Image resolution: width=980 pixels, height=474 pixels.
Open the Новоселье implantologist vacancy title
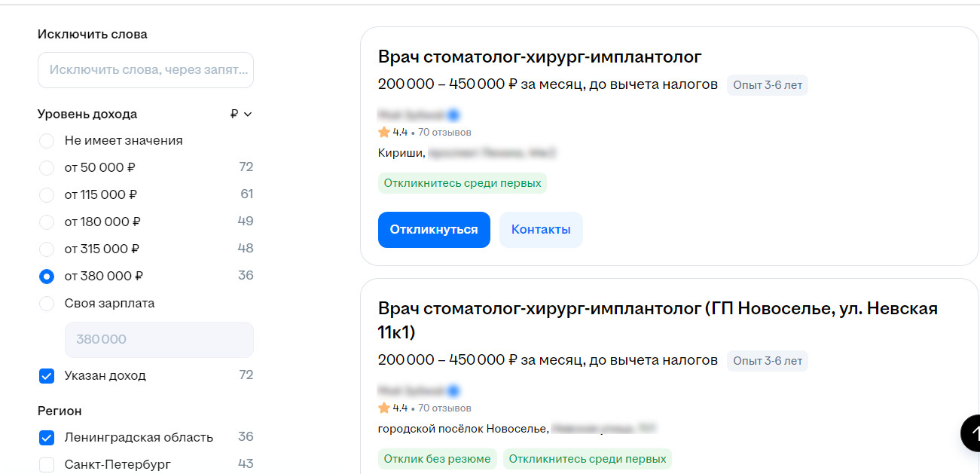point(658,320)
